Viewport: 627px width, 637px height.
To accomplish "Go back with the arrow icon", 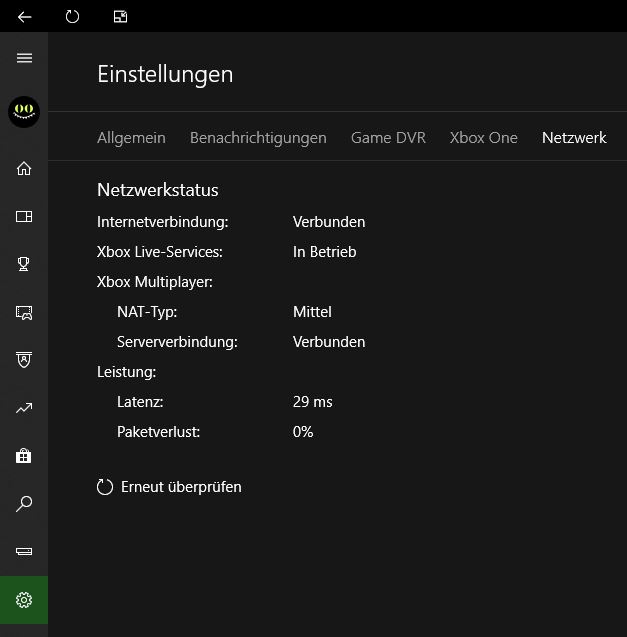I will [x=24, y=17].
